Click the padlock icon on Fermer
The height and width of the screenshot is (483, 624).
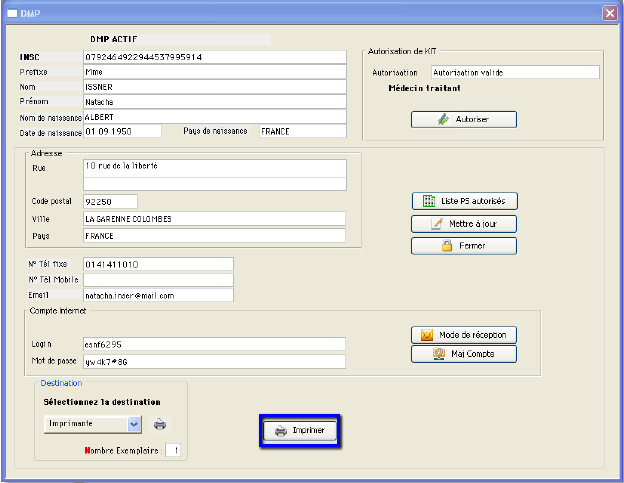coord(447,245)
